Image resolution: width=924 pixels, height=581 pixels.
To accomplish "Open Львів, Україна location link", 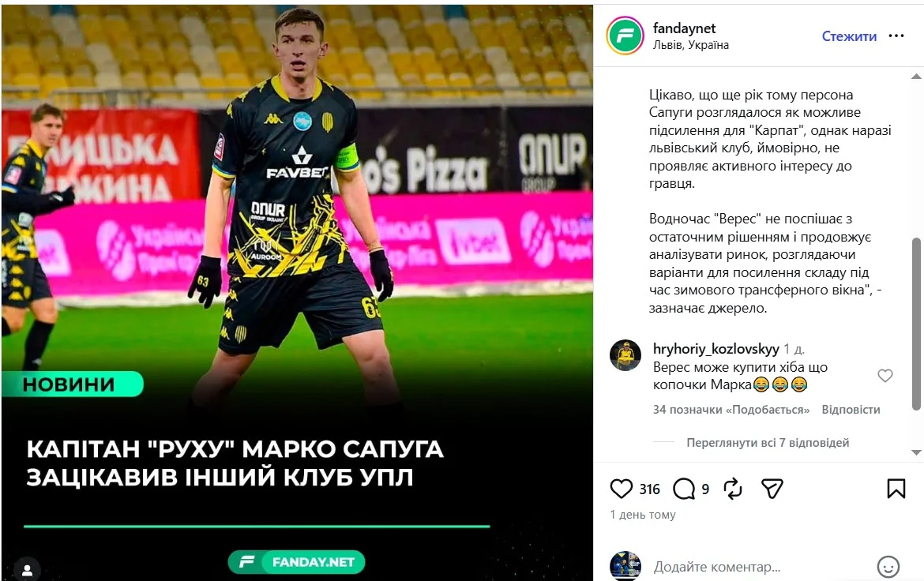I will pyautogui.click(x=691, y=45).
